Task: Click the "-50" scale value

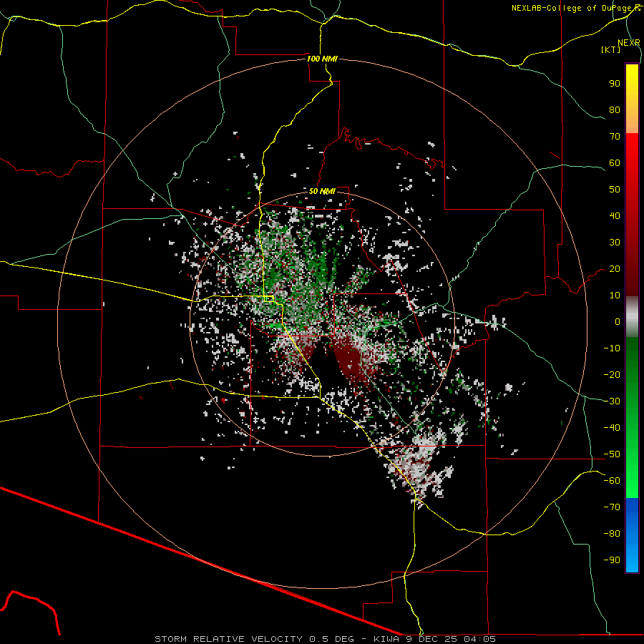Action: click(x=612, y=454)
